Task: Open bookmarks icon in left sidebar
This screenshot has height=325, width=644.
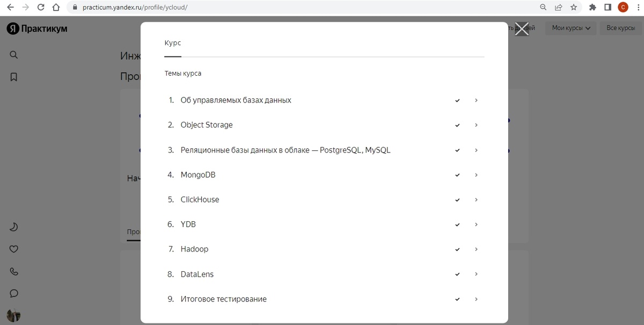Action: click(x=14, y=77)
